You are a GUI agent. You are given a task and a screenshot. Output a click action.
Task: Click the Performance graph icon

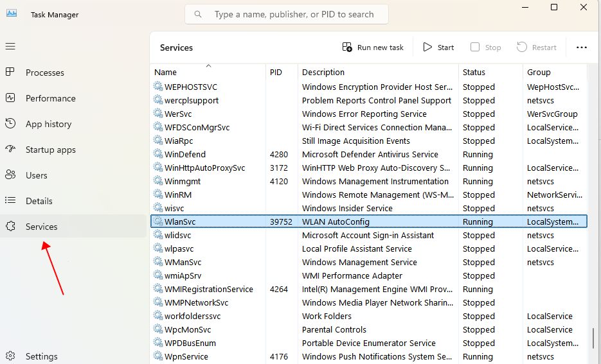pos(10,98)
